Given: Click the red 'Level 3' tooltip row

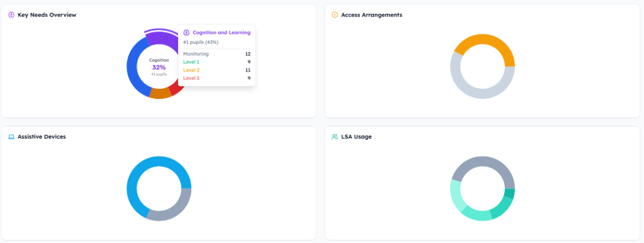Looking at the screenshot, I should [217, 78].
